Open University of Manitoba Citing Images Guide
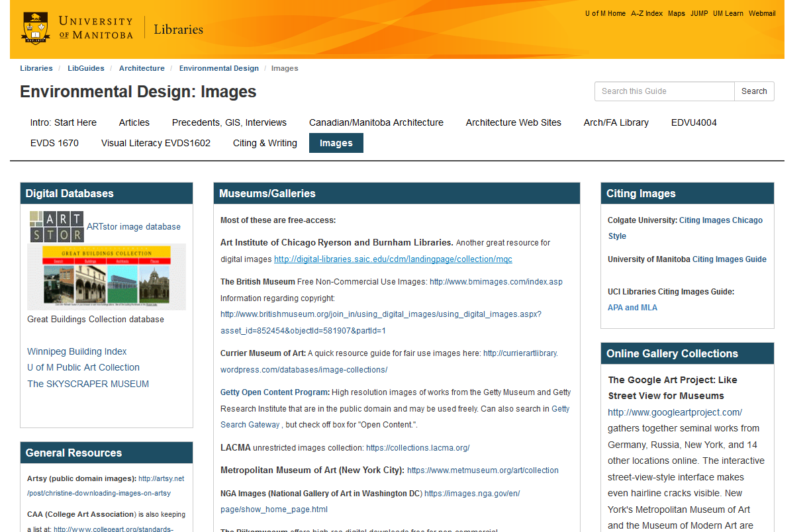807x532 pixels. [x=730, y=259]
